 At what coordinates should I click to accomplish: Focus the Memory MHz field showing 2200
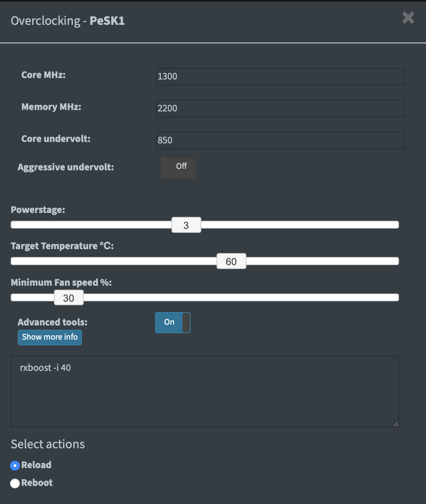(x=280, y=109)
